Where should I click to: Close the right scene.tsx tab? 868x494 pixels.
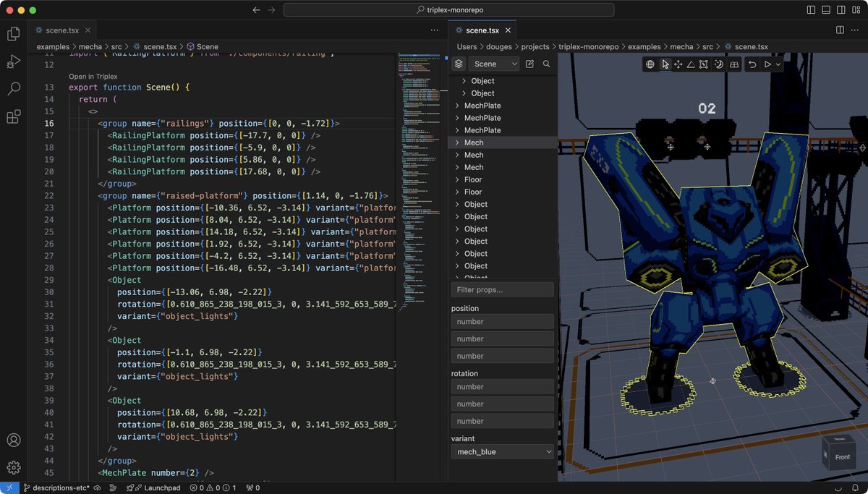[509, 30]
